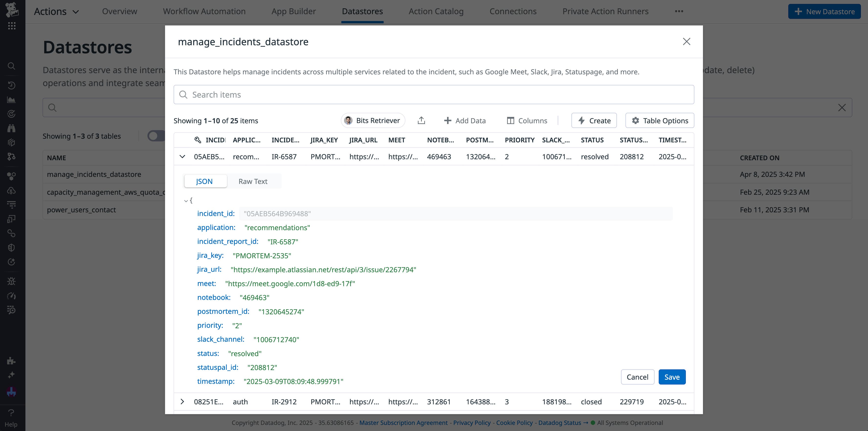The height and width of the screenshot is (431, 868).
Task: Flip the toggle next to Showing 1-3 tables
Action: tap(155, 136)
